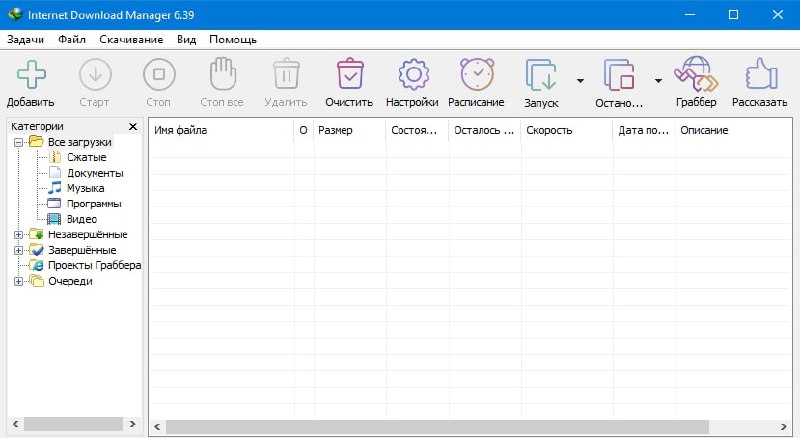Sort by Осталось column header
Screen dimensions: 800x438
(x=485, y=130)
